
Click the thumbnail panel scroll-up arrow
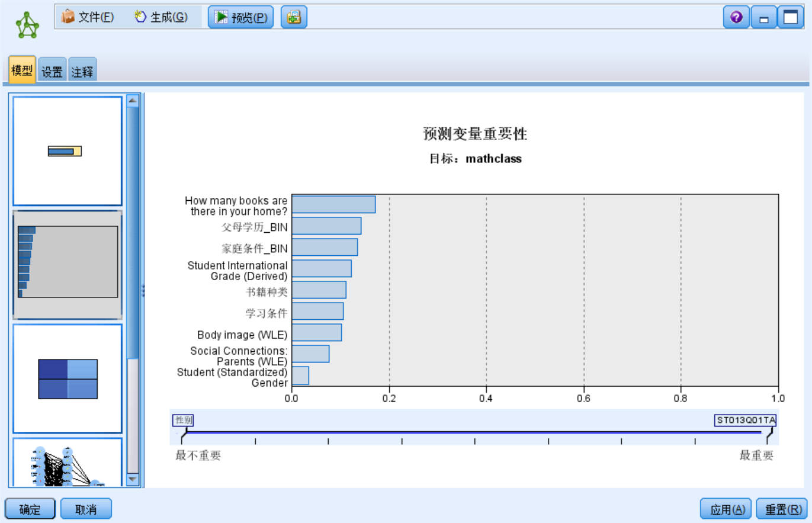(x=133, y=101)
